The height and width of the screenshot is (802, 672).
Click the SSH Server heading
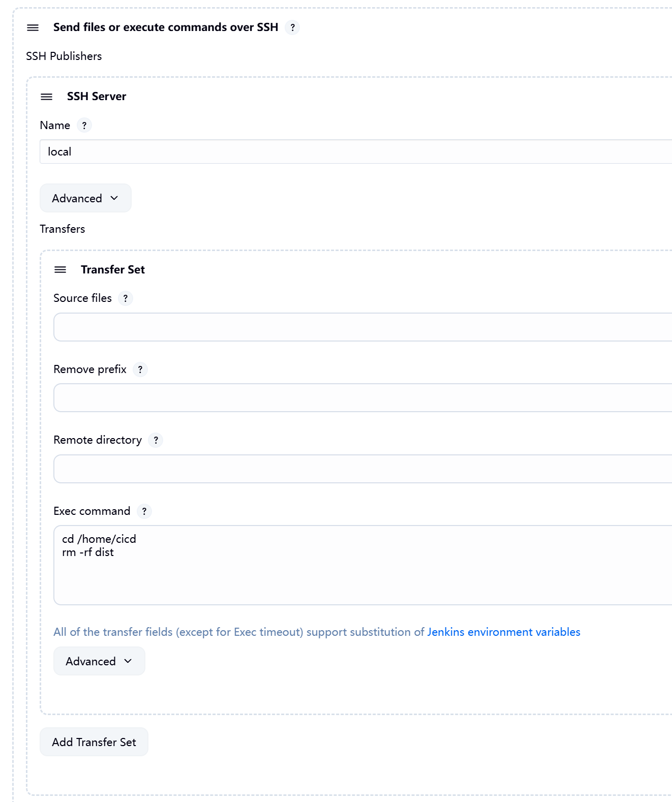click(97, 97)
